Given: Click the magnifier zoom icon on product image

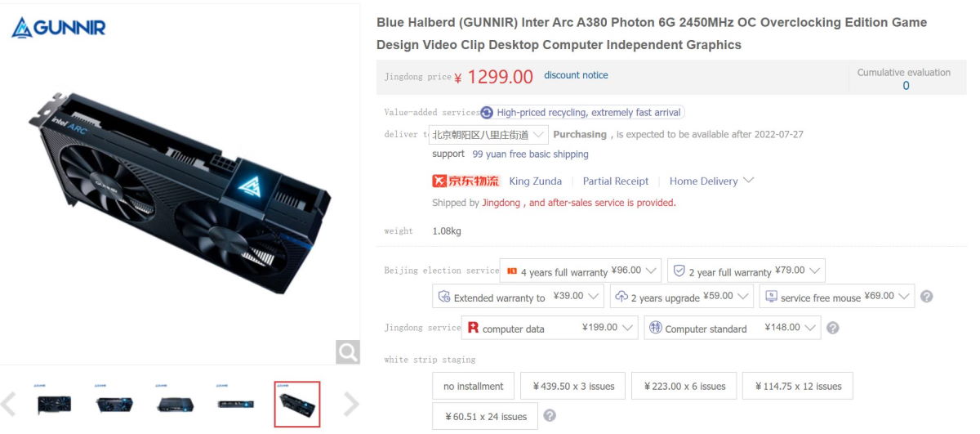Looking at the screenshot, I should [x=348, y=352].
